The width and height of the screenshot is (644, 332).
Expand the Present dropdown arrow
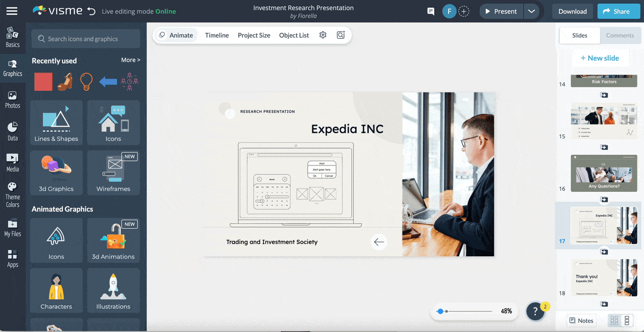point(531,11)
